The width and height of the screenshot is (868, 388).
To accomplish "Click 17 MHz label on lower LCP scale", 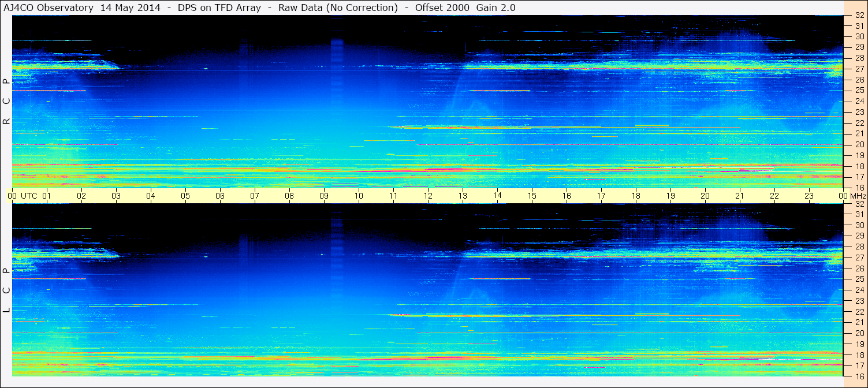I will pyautogui.click(x=859, y=365).
